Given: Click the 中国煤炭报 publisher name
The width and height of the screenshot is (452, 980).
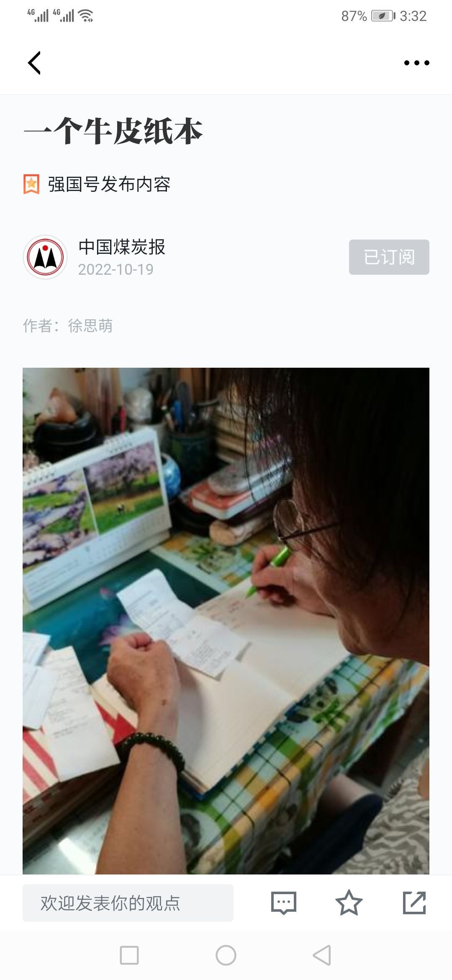Looking at the screenshot, I should 122,247.
